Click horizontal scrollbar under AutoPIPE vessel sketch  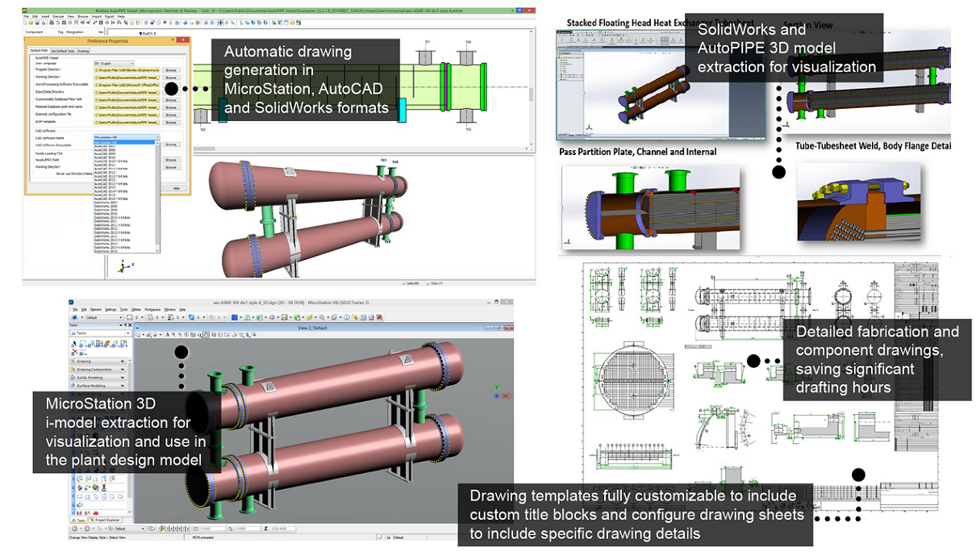coord(361,148)
